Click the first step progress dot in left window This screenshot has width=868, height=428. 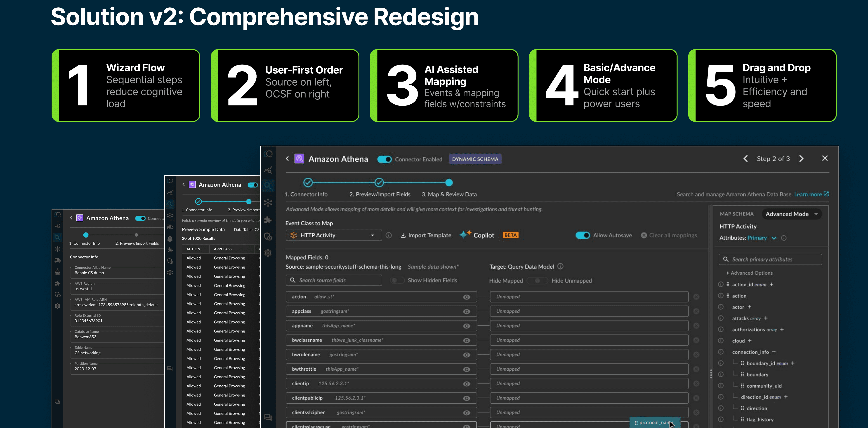coord(86,235)
